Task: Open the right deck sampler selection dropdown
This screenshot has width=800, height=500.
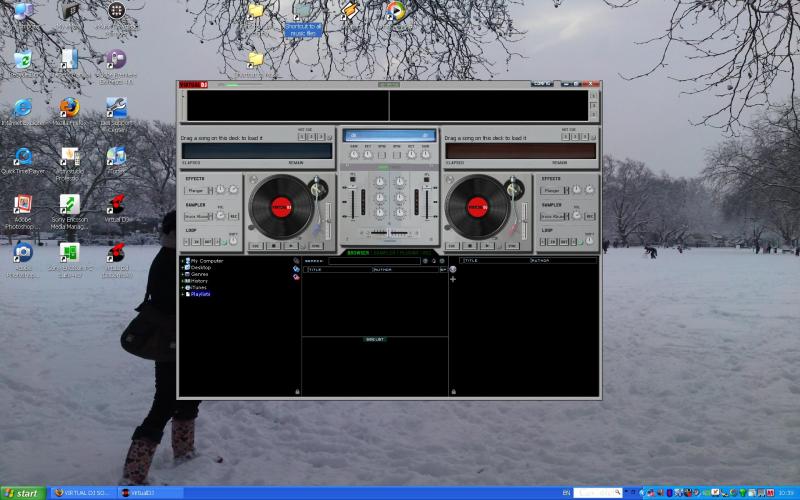Action: click(555, 216)
